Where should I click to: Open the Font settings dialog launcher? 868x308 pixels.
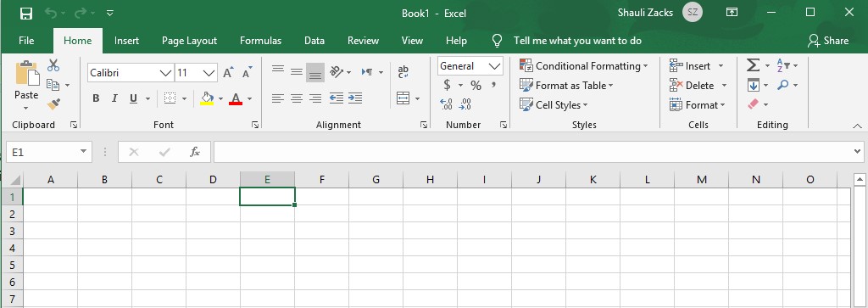[255, 126]
